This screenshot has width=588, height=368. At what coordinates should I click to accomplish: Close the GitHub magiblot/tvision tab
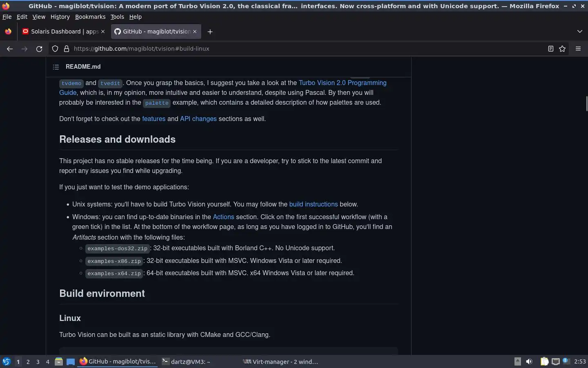[x=195, y=31]
